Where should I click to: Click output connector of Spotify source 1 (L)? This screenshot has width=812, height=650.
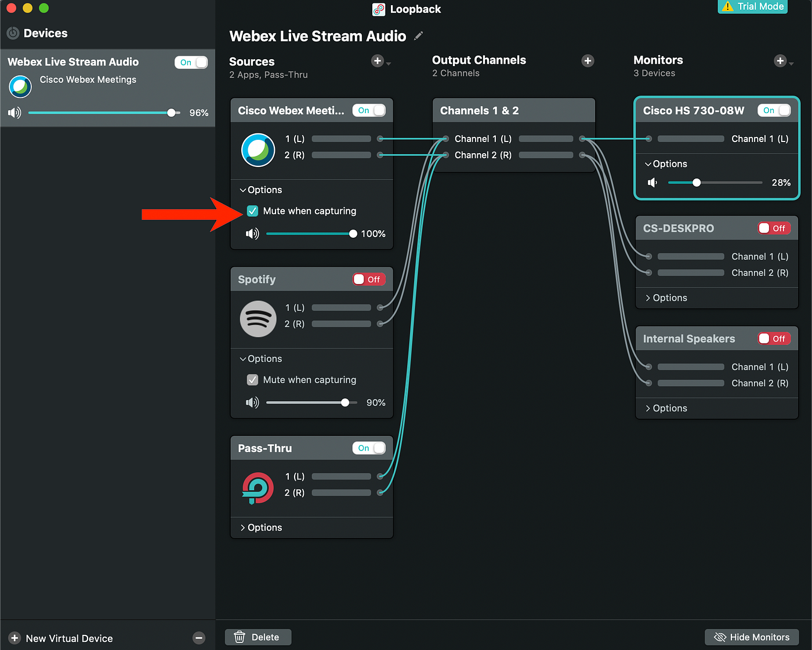tap(380, 307)
